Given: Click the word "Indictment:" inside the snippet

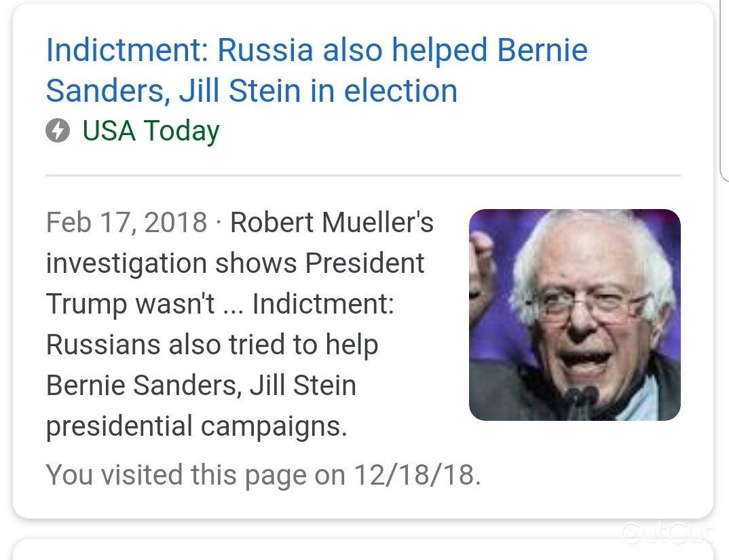Looking at the screenshot, I should pyautogui.click(x=323, y=303).
